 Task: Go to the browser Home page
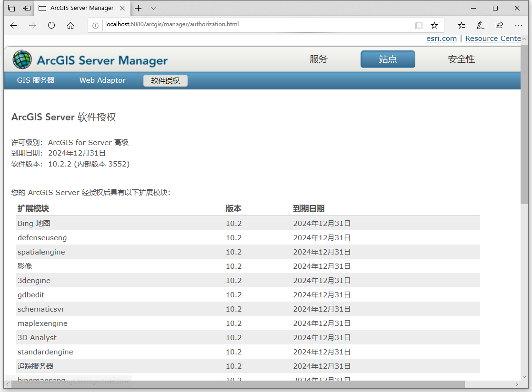pyautogui.click(x=70, y=25)
